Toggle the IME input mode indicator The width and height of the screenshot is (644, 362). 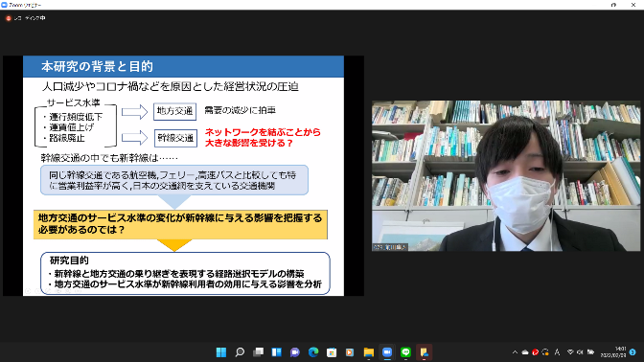point(557,352)
